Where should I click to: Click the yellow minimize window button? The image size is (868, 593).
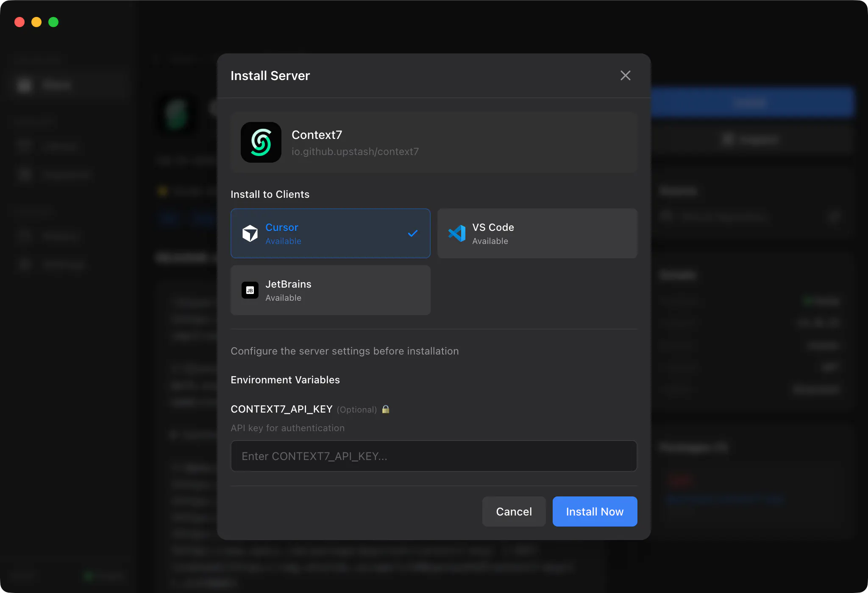point(36,22)
